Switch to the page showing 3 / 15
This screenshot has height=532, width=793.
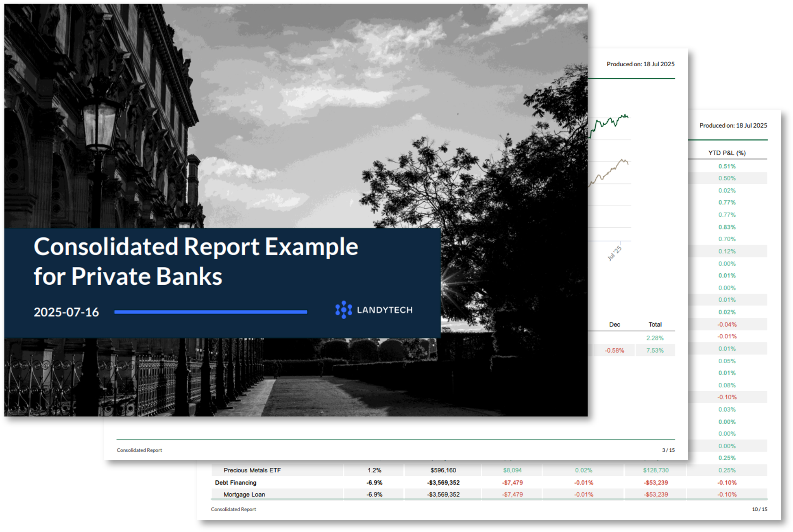[668, 450]
